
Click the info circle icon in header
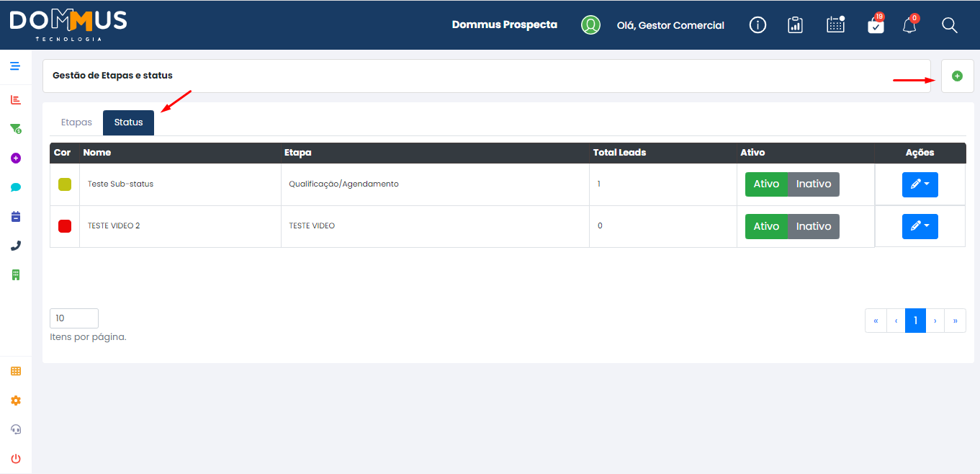(x=758, y=25)
